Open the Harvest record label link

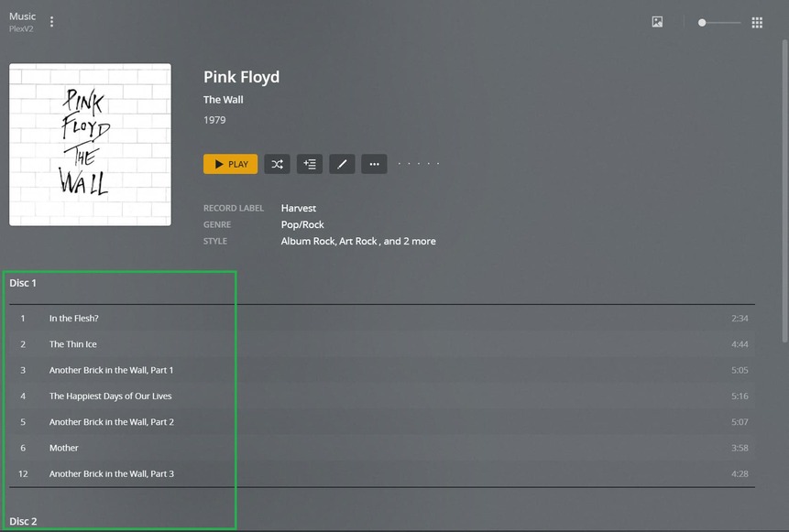(299, 208)
